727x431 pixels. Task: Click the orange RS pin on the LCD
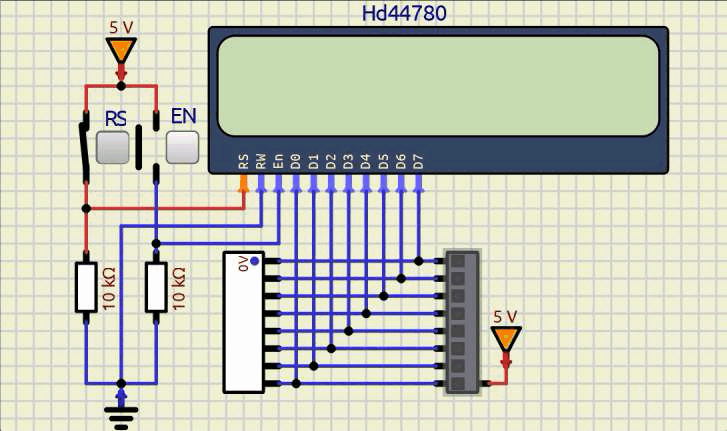243,183
